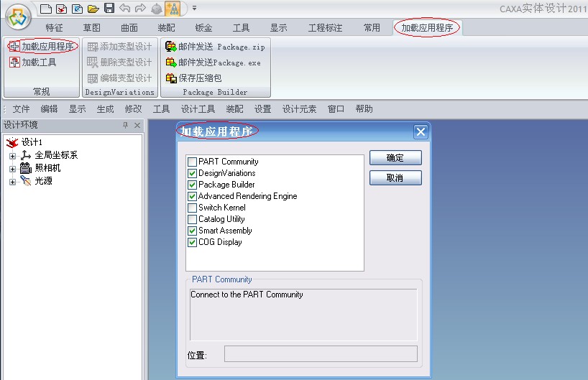Open the 工程标注 ribbon tab
The width and height of the screenshot is (588, 380).
click(325, 28)
